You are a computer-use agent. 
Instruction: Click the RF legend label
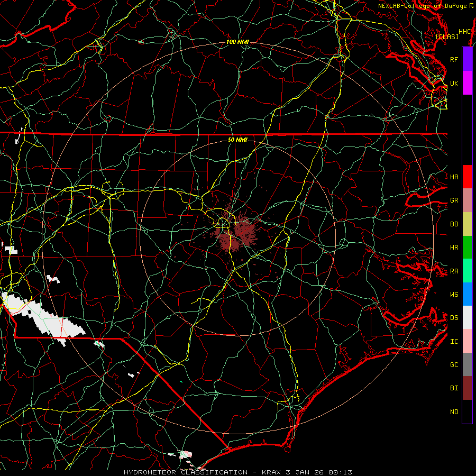[x=454, y=59]
